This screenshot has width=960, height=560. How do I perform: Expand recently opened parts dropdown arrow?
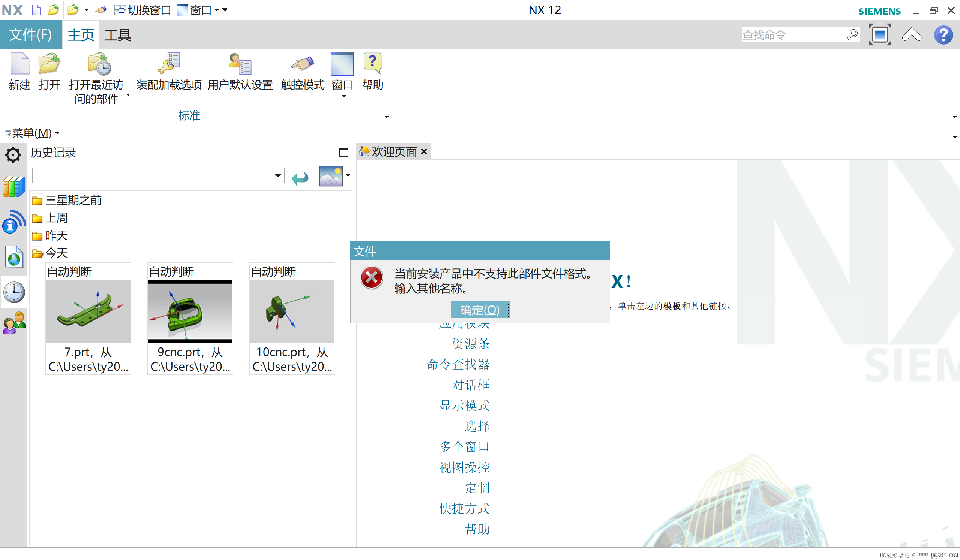tap(128, 95)
